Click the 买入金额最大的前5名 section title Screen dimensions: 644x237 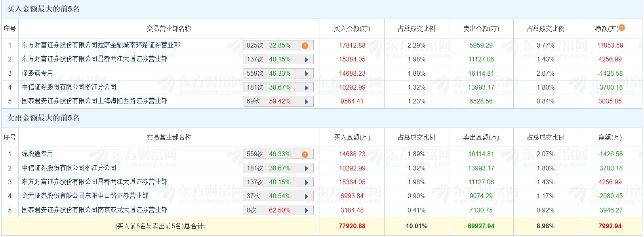pyautogui.click(x=44, y=9)
